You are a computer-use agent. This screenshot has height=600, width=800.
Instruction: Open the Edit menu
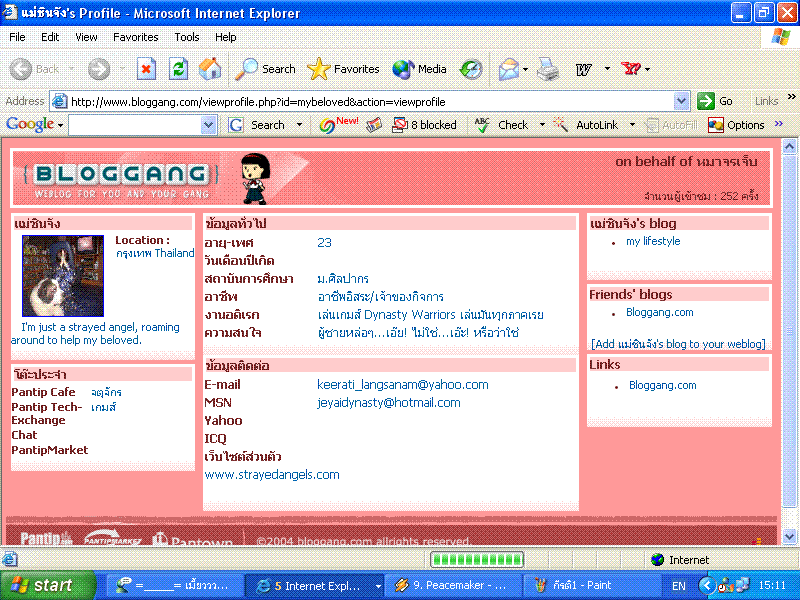49,37
